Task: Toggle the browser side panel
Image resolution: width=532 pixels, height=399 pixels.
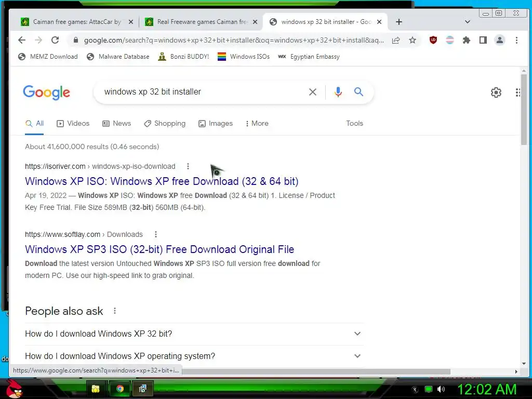Action: tap(483, 40)
